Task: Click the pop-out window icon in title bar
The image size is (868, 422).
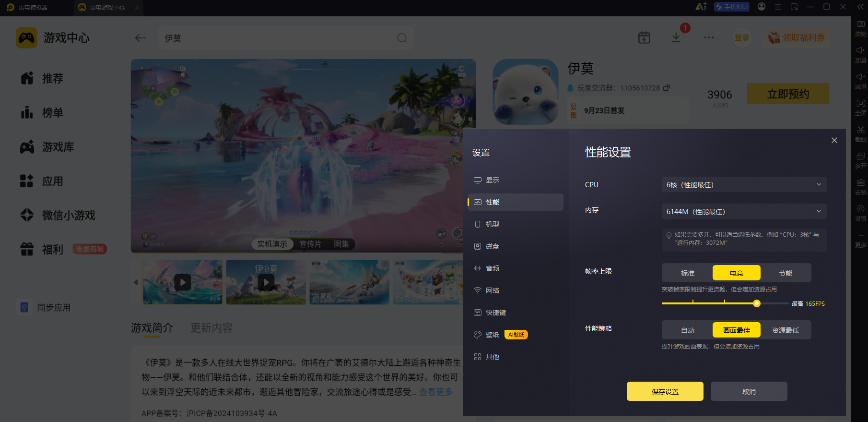Action: coord(794,7)
